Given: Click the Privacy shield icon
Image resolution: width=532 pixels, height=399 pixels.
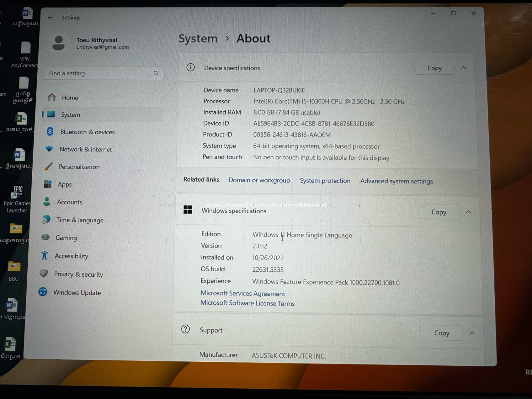Looking at the screenshot, I should (x=44, y=273).
